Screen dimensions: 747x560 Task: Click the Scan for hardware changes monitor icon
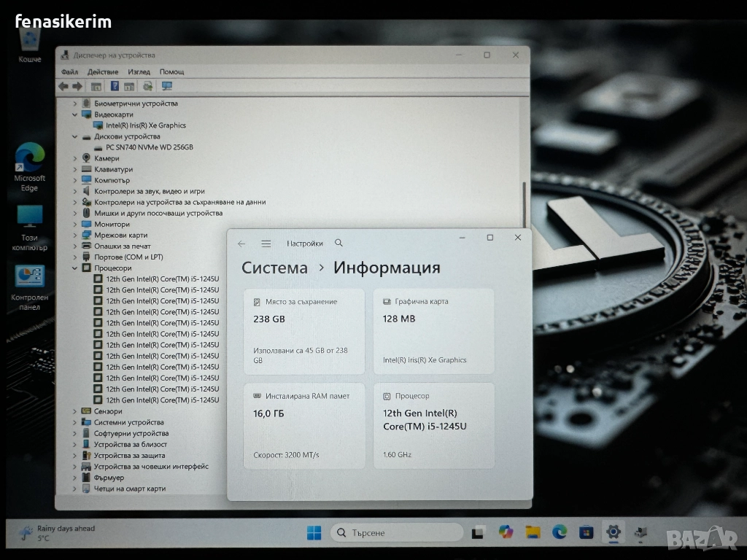(167, 86)
